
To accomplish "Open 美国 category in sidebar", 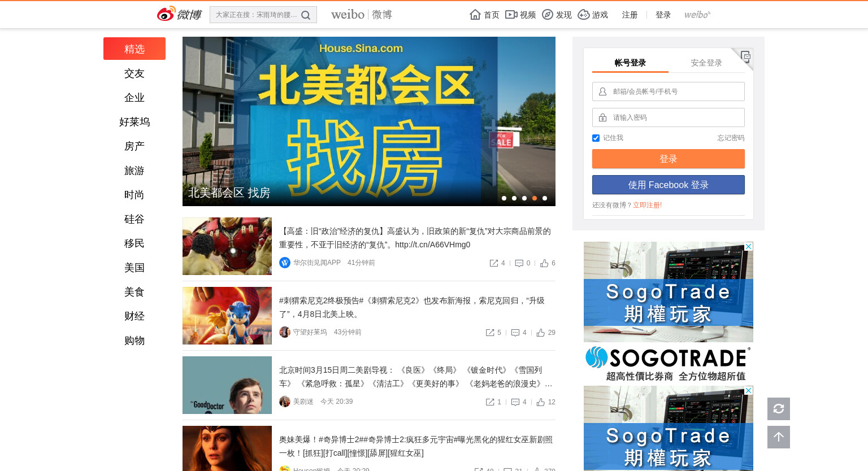I will click(x=134, y=268).
